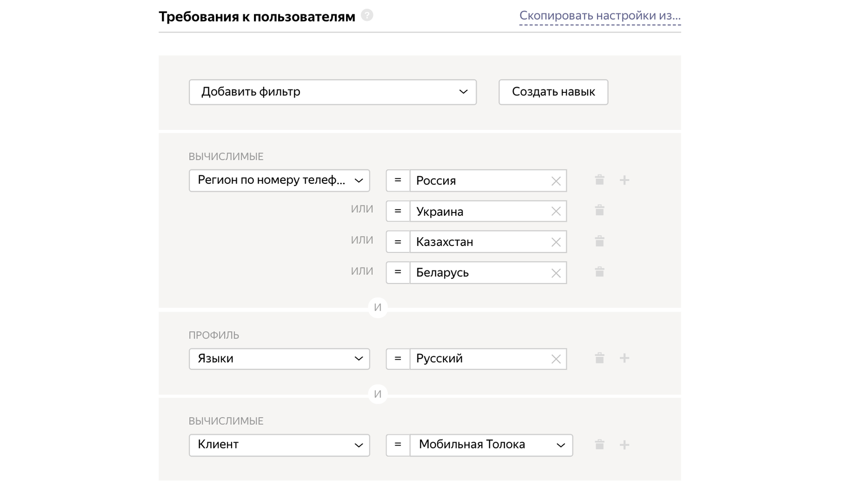Add another client value with plus icon
The image size is (868, 490).
tap(625, 444)
